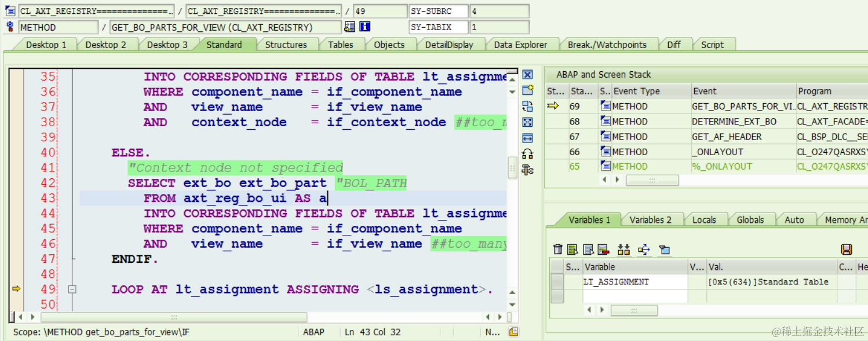Click the [0x5(634)]Standard Table value
868x341 pixels.
768,282
